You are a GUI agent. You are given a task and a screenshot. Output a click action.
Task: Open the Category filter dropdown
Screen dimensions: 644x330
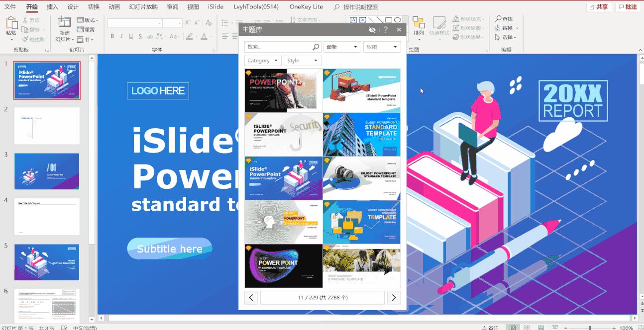pos(263,60)
